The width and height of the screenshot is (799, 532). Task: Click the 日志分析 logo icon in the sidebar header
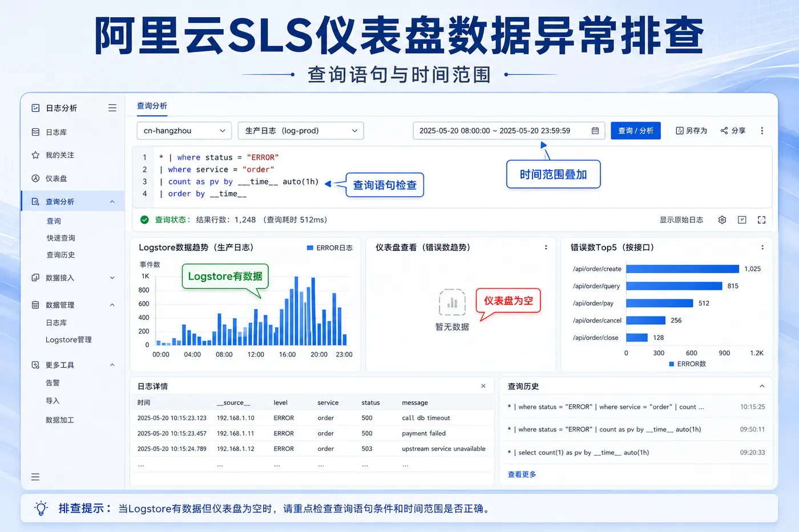35,108
